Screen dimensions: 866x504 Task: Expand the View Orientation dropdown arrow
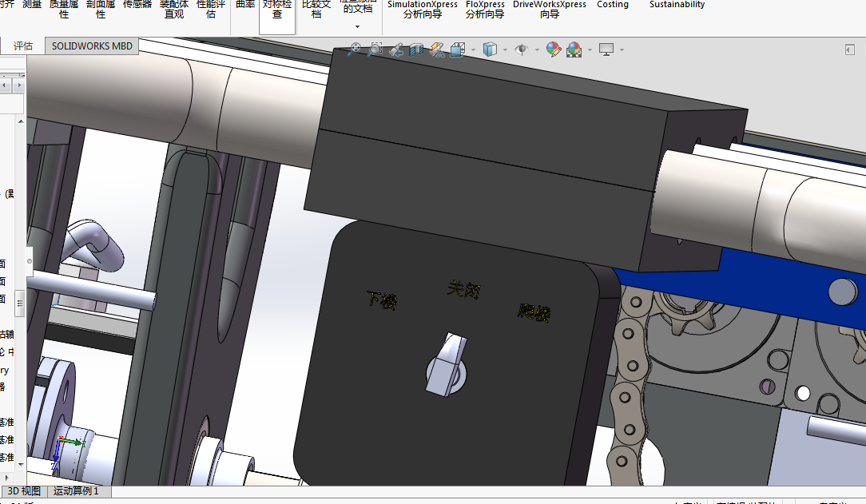pyautogui.click(x=473, y=50)
